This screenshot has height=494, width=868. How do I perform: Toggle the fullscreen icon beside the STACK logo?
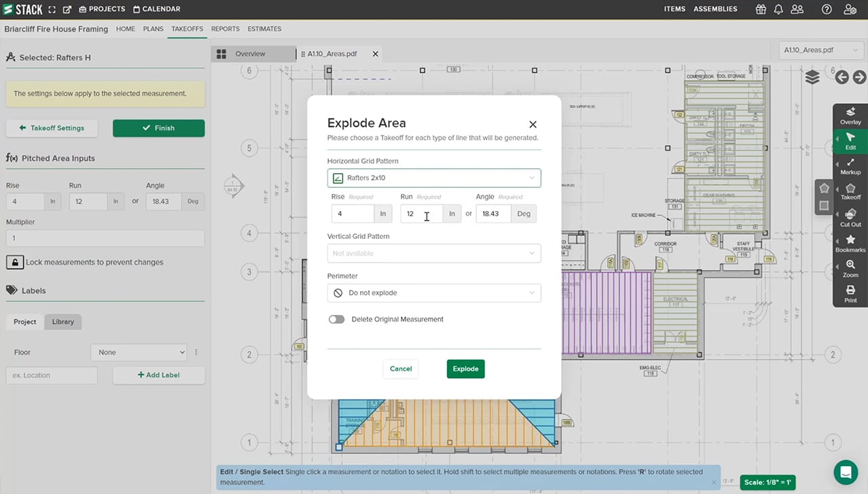(52, 9)
